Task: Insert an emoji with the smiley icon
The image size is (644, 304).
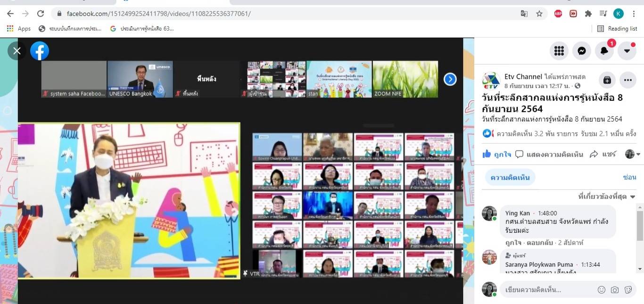Action: click(x=601, y=290)
